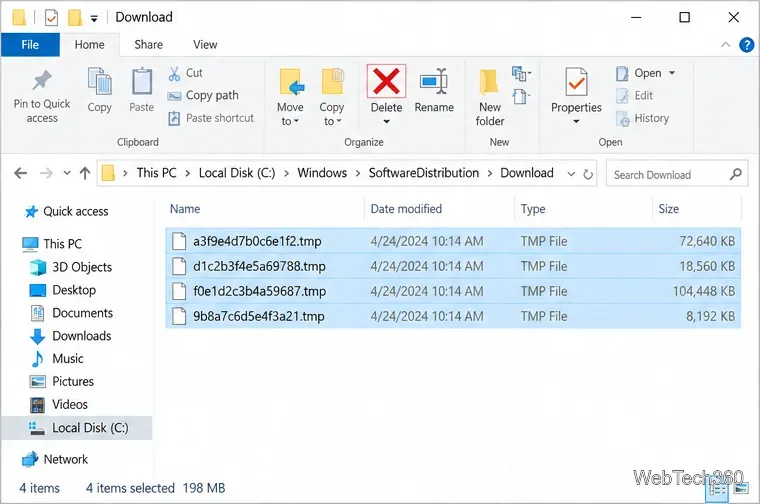Open Downloads in the sidebar
The width and height of the screenshot is (760, 504).
tap(71, 336)
